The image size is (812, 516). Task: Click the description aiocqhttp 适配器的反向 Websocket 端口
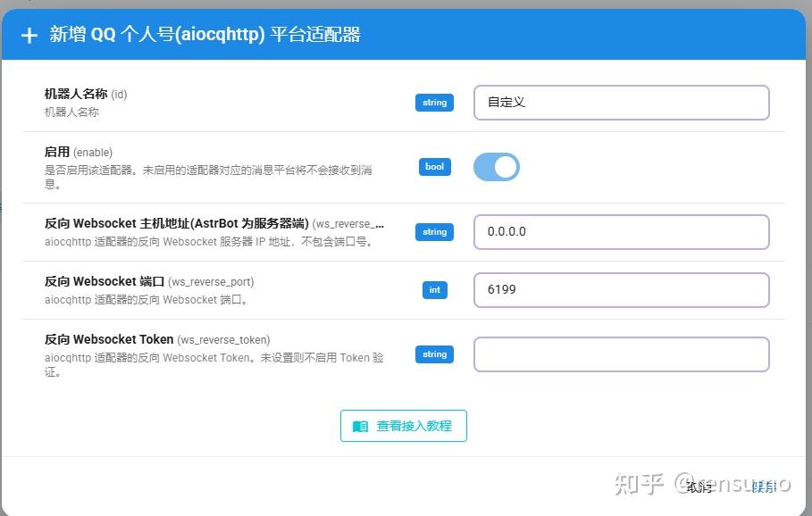click(146, 300)
